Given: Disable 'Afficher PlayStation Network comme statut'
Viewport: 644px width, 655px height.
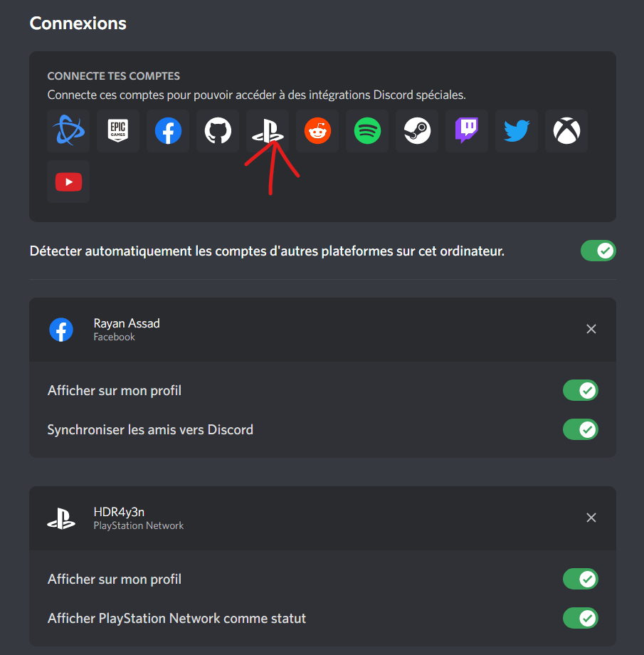Looking at the screenshot, I should pos(581,618).
